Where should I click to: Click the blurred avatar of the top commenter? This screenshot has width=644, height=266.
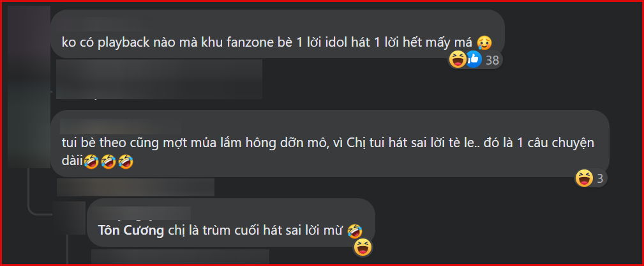pyautogui.click(x=29, y=86)
